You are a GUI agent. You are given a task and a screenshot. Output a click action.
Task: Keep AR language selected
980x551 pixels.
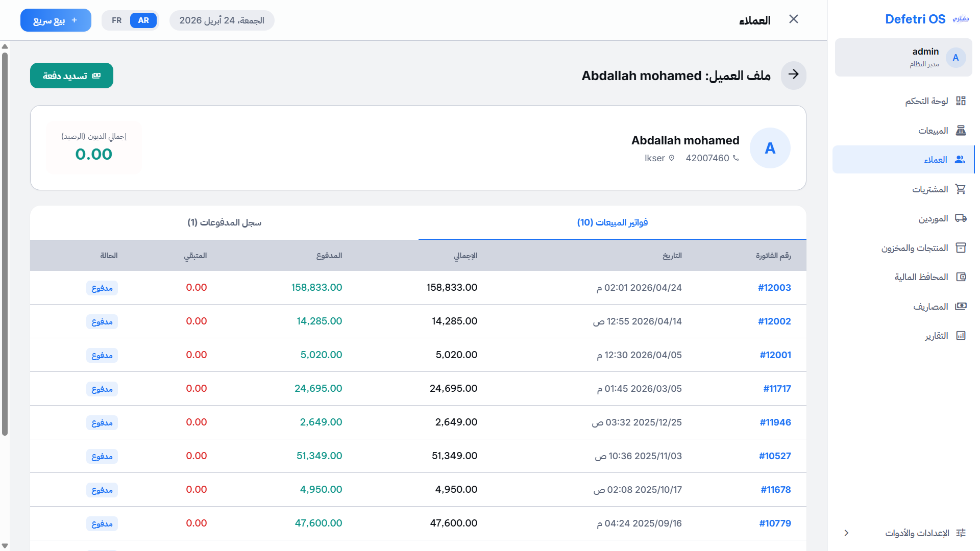(143, 20)
